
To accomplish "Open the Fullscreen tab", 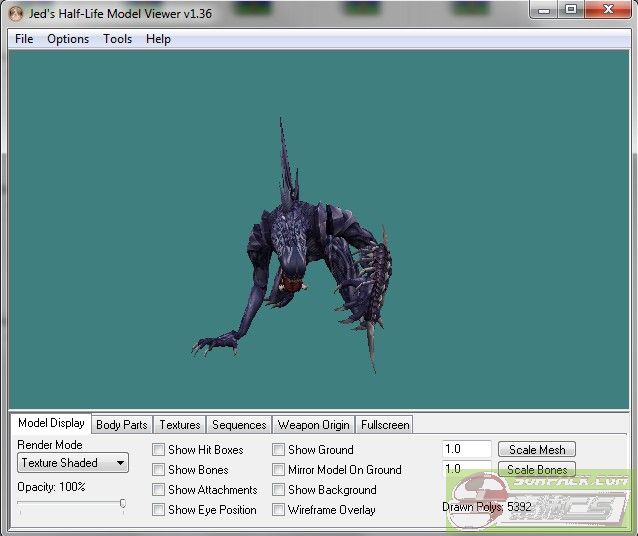I will (x=384, y=425).
